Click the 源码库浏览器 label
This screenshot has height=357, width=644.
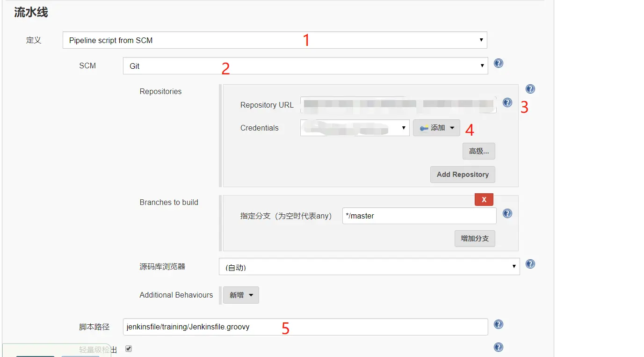(162, 267)
